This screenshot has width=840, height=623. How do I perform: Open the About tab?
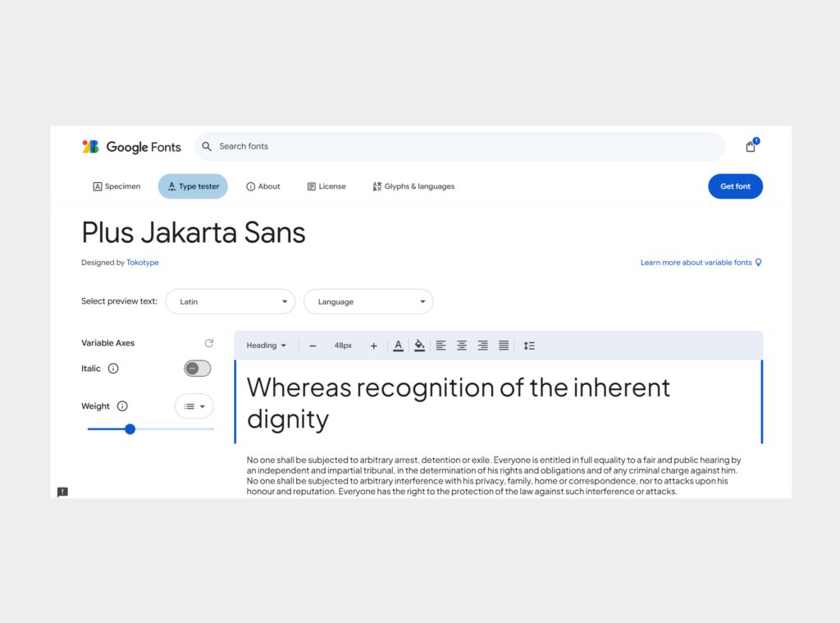(x=263, y=186)
